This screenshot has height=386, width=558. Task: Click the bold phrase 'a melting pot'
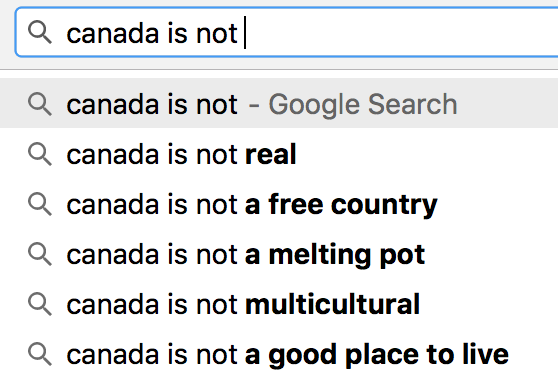pos(335,255)
